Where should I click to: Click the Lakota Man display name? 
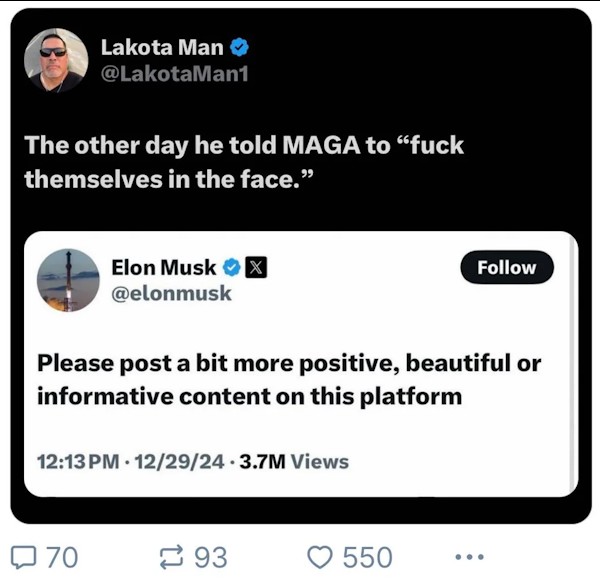[x=162, y=46]
